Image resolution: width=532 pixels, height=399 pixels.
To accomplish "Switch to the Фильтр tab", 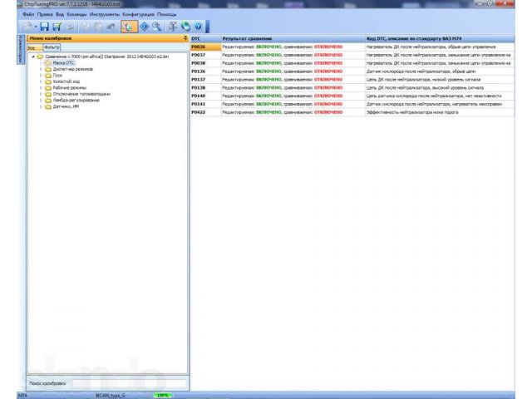I will 52,48.
